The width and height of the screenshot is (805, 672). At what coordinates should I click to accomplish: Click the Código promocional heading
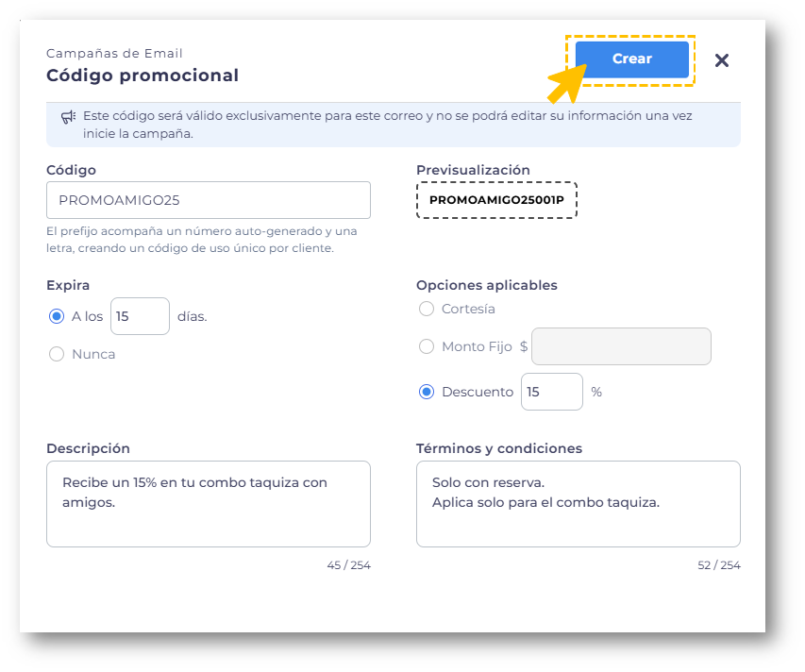pos(143,76)
